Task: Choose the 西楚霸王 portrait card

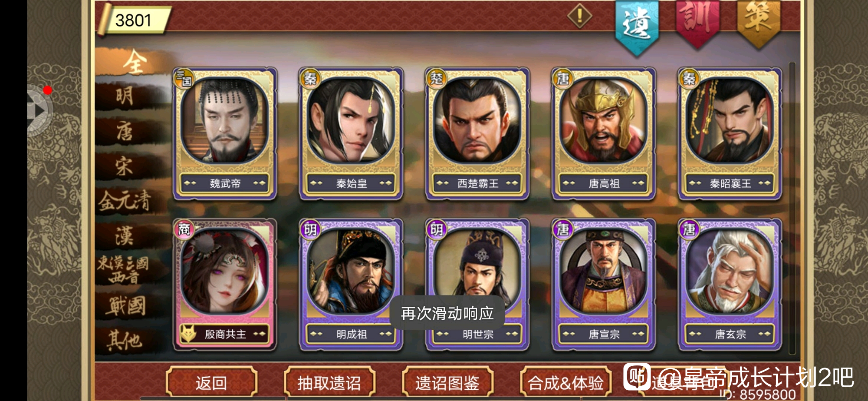Action: coord(477,133)
